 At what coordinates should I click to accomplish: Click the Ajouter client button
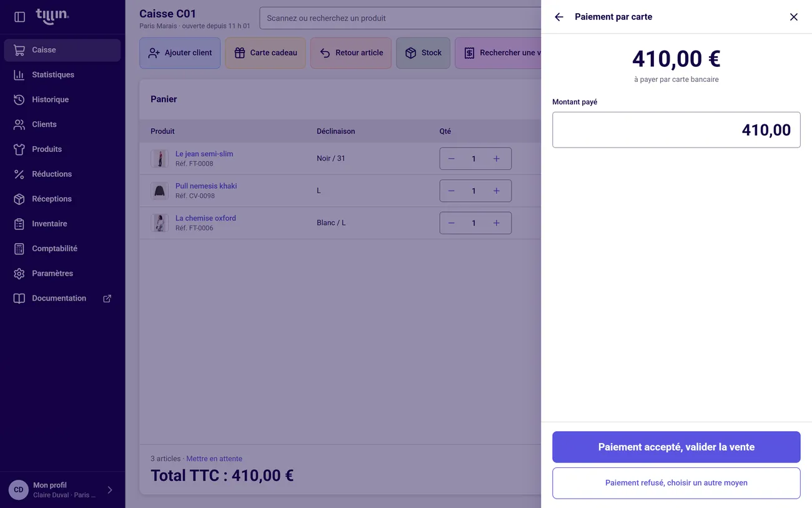pos(180,53)
